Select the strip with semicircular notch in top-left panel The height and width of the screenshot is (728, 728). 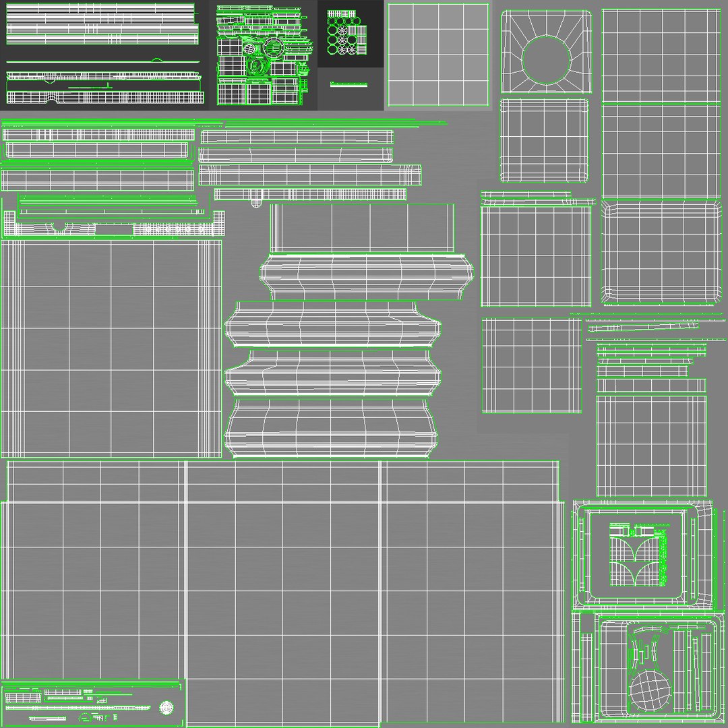(x=105, y=97)
